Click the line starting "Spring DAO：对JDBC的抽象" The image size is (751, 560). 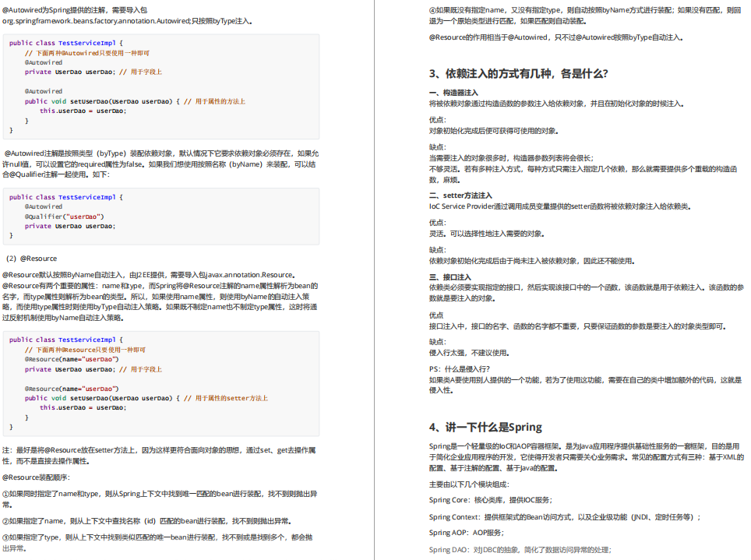pos(520,550)
